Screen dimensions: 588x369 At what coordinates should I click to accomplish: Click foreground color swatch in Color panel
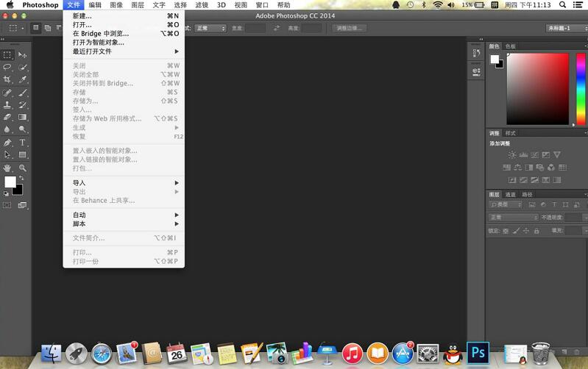point(495,60)
